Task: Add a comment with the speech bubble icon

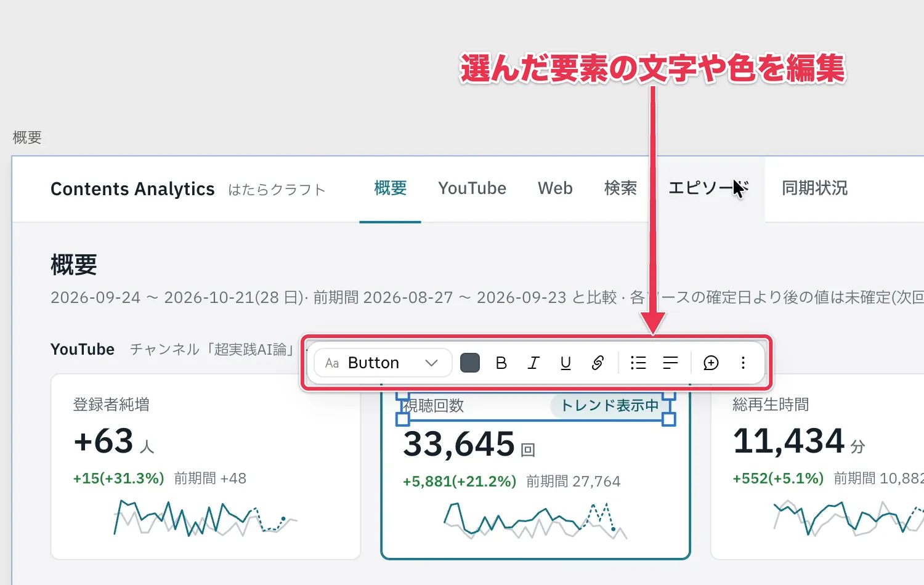Action: [711, 363]
